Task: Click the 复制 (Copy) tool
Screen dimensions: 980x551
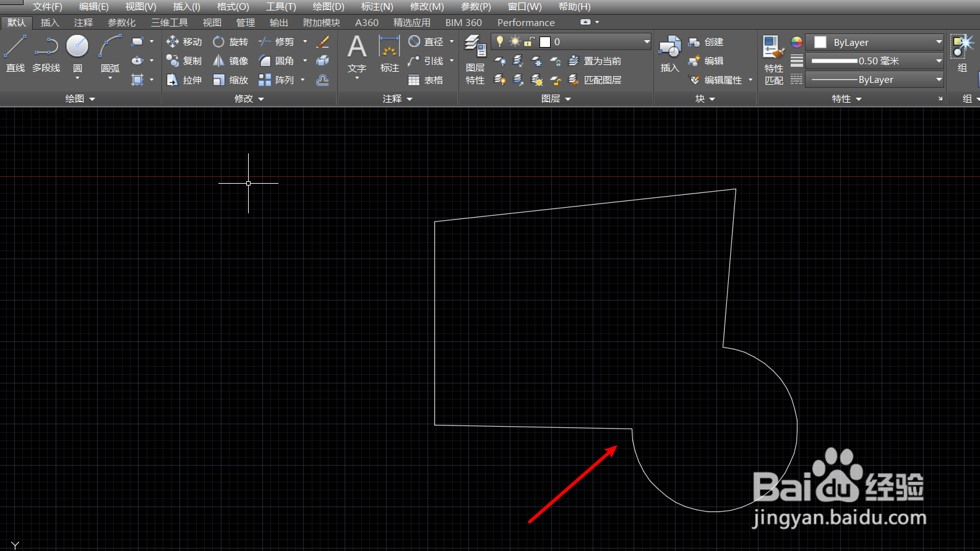Action: point(184,61)
